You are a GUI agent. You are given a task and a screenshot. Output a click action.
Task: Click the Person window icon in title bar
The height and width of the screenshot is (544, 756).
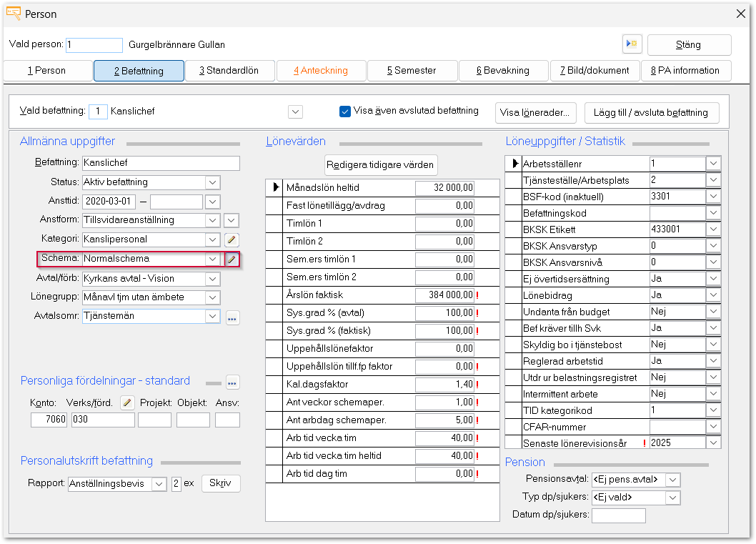(13, 14)
